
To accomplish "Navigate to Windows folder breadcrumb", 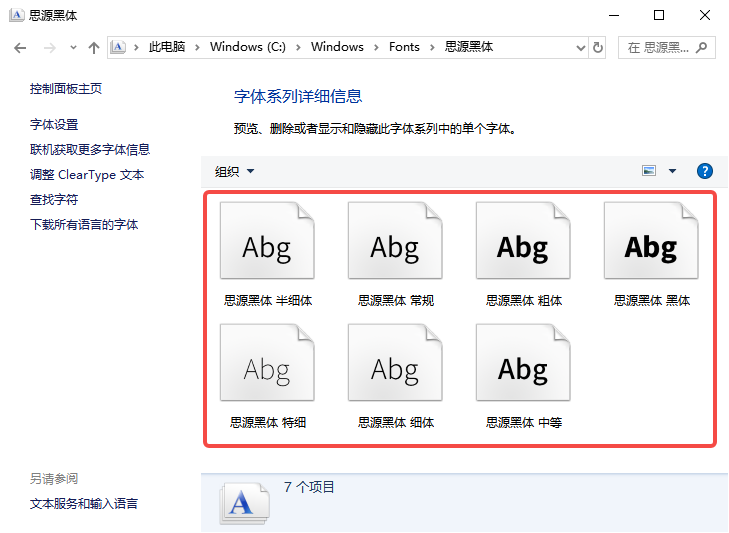I will click(x=337, y=47).
